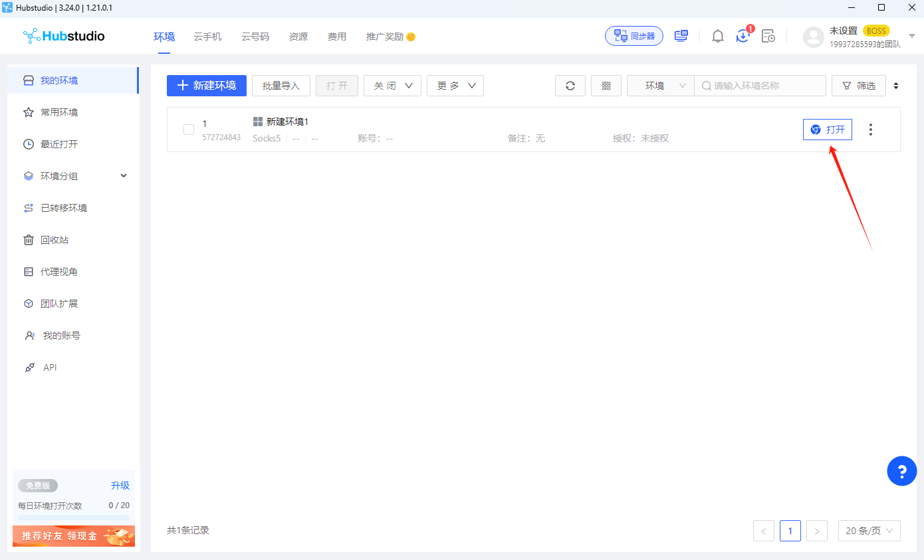Expand the 环境分组 chevron
This screenshot has height=560, width=924.
pyautogui.click(x=123, y=175)
